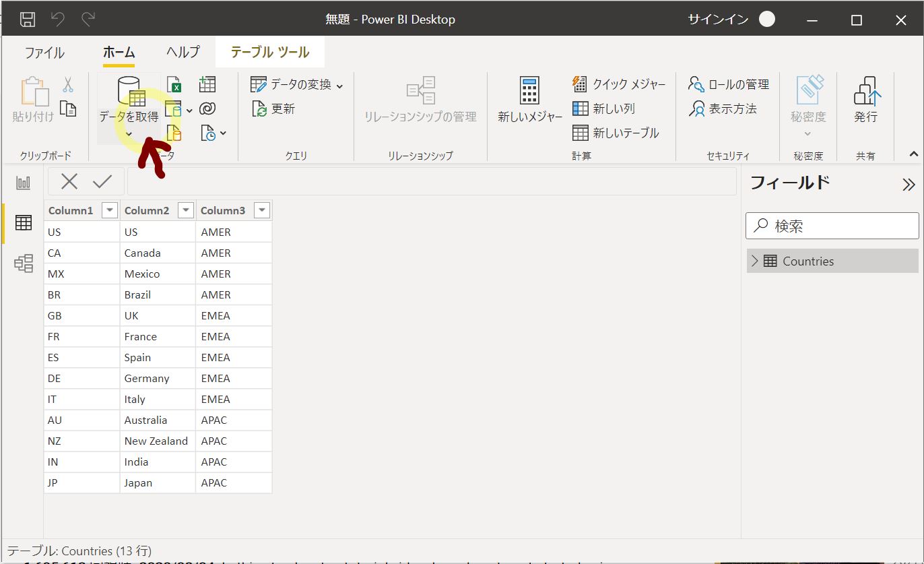The image size is (924, 564).
Task: Click 表示方法 in セキュリティ group
Action: 723,108
